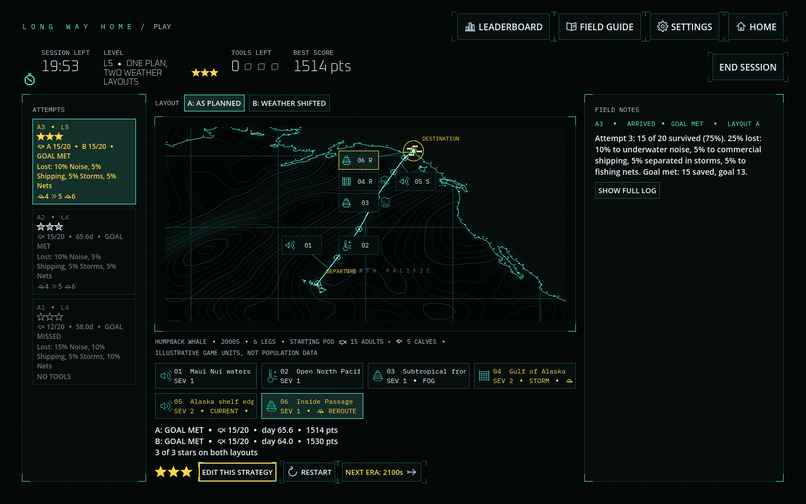Select the 06 R map marker

[x=359, y=160]
